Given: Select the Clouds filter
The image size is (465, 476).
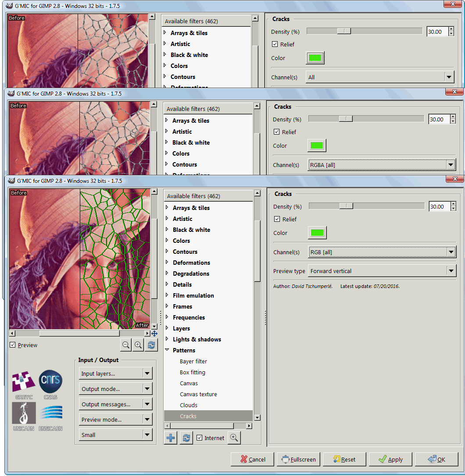Looking at the screenshot, I should tap(189, 405).
